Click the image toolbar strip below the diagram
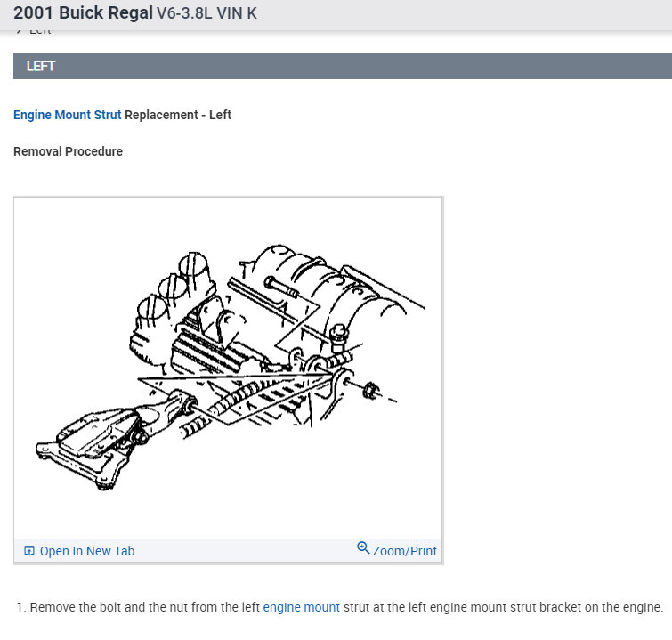 228,551
